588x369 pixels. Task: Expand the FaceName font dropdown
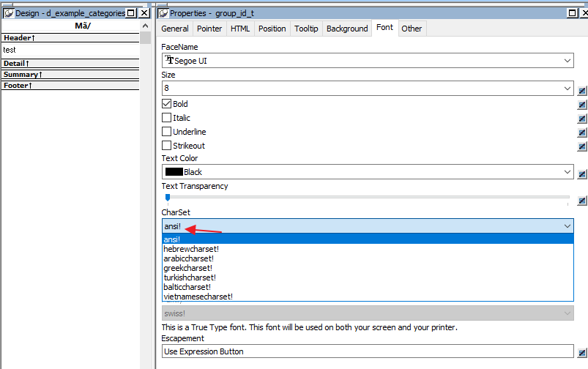pyautogui.click(x=567, y=61)
